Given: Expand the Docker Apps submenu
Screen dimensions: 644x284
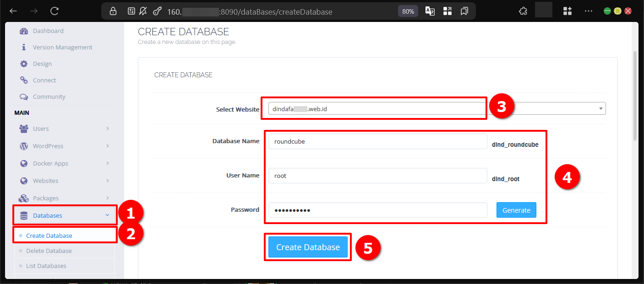Looking at the screenshot, I should pyautogui.click(x=108, y=164).
